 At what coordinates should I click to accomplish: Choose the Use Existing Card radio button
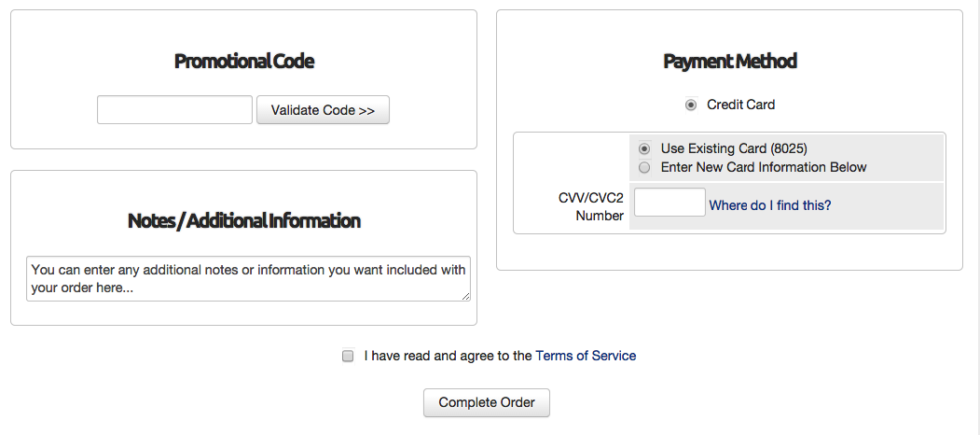point(644,148)
